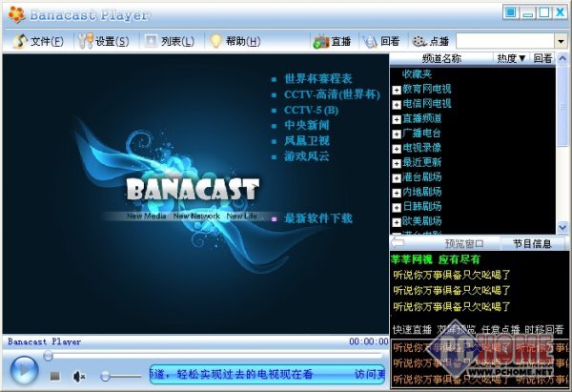Select the 收藏夹 favorites entry
This screenshot has width=572, height=392.
tap(417, 74)
